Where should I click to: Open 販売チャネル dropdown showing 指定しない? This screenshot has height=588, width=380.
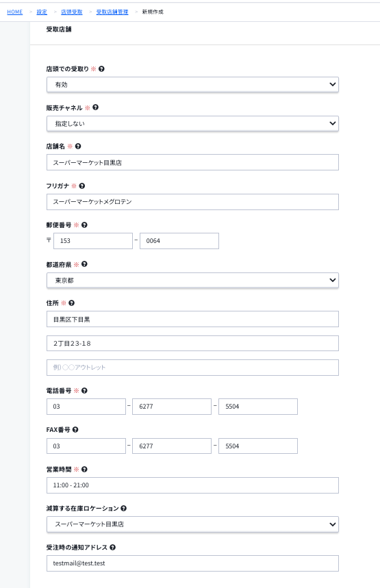coord(192,123)
